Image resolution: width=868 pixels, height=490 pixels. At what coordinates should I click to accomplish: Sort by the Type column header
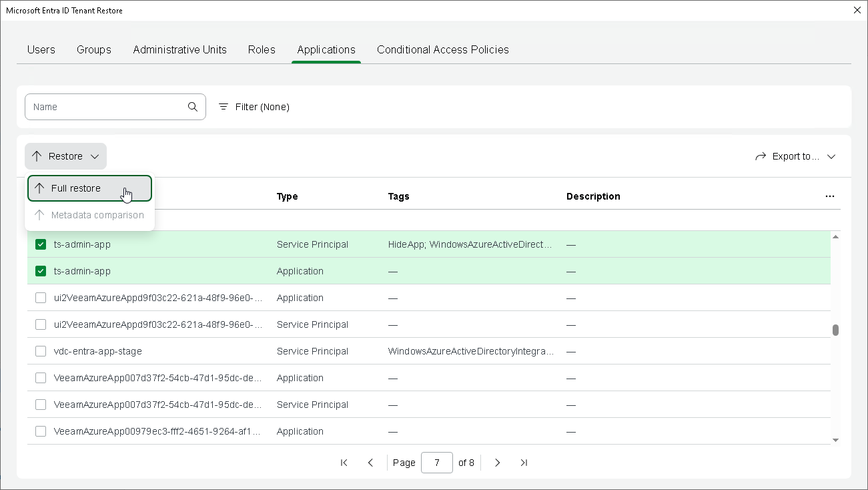(x=287, y=196)
